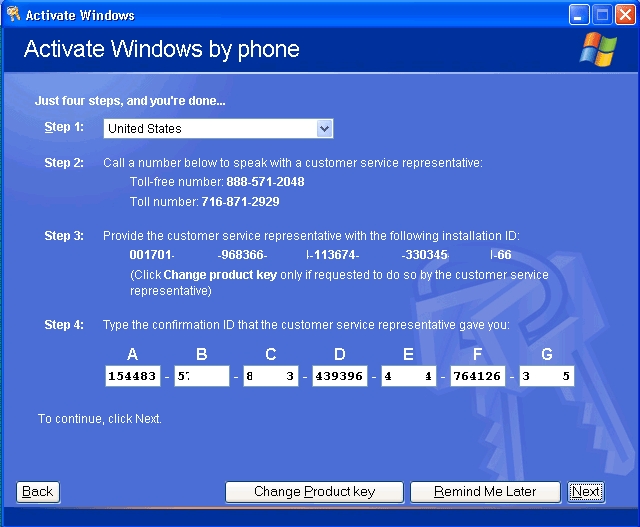Click the Change Product key button
640x527 pixels.
(314, 492)
